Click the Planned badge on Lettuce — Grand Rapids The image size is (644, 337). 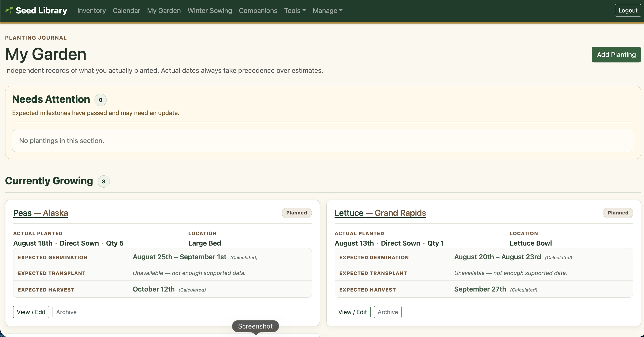618,213
